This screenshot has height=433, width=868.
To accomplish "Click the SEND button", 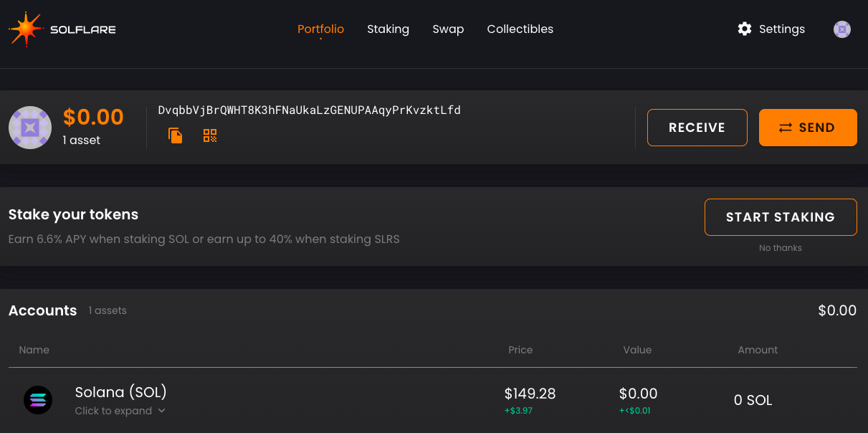I will pos(808,128).
